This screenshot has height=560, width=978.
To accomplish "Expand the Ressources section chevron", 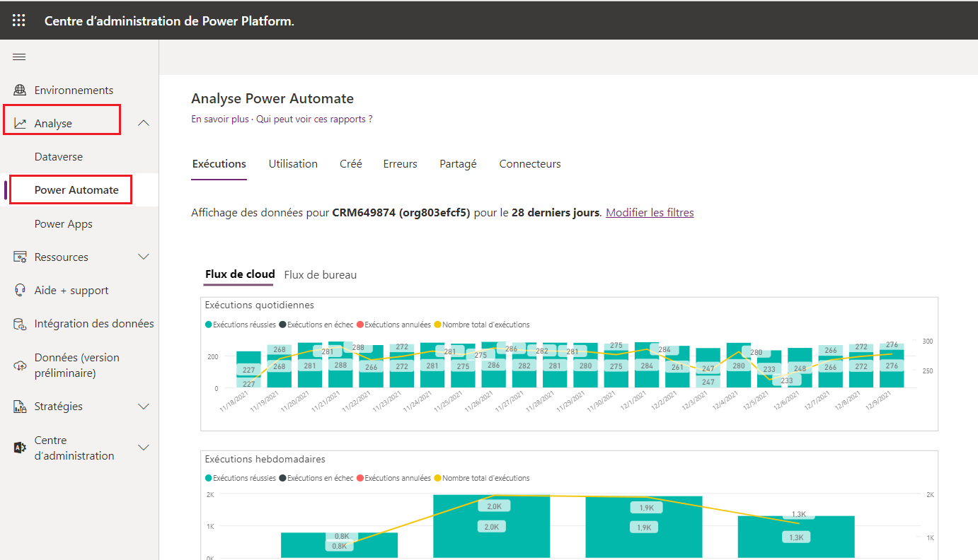I will pos(144,257).
